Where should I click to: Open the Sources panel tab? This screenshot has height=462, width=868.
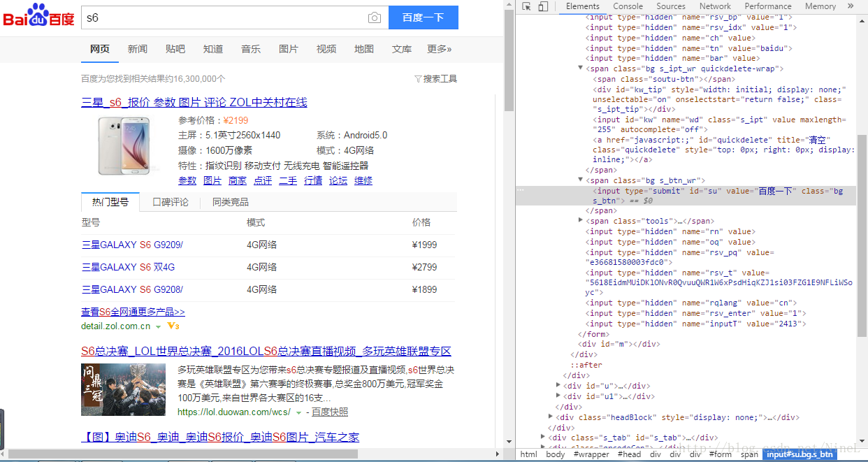pyautogui.click(x=671, y=6)
